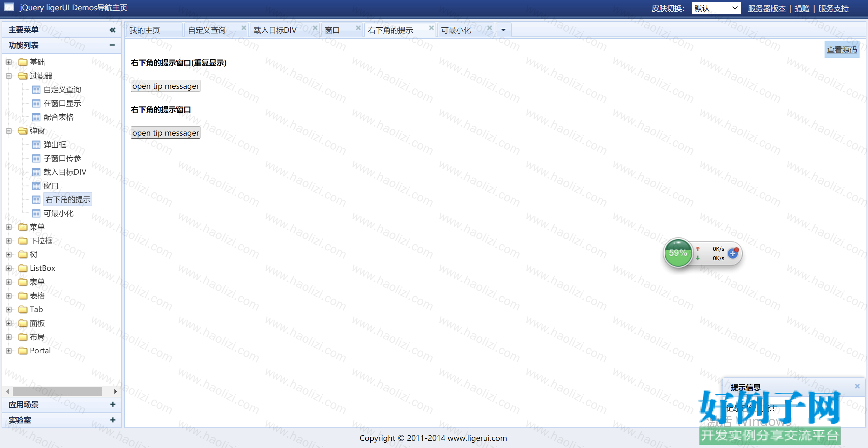
Task: Expand the 布局 tree folder
Action: click(x=9, y=337)
